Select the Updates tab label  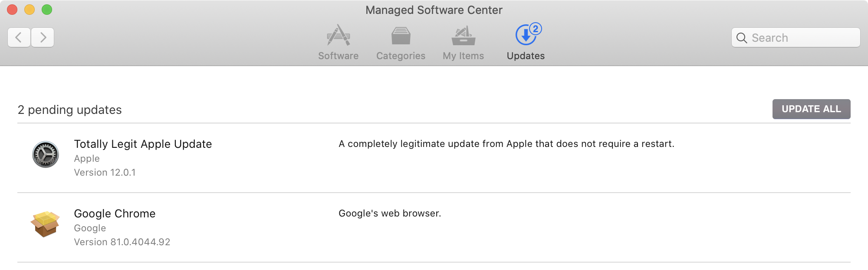(526, 56)
